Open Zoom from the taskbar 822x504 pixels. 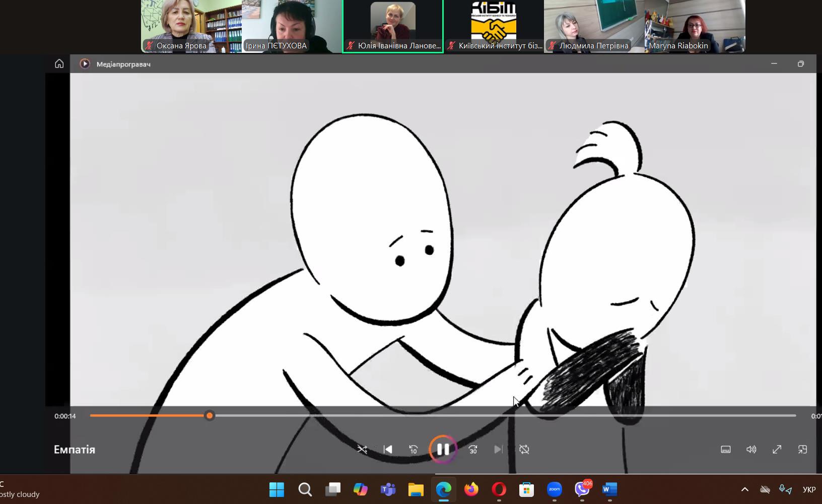click(x=555, y=489)
